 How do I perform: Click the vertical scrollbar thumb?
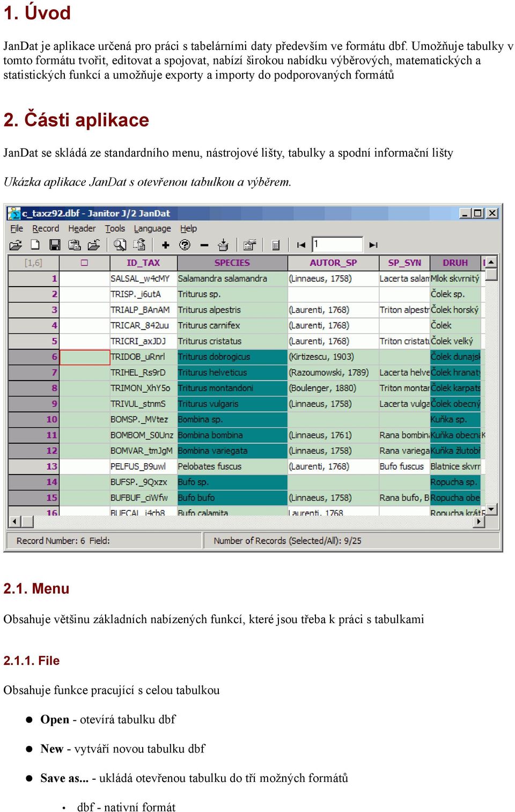coord(491,274)
